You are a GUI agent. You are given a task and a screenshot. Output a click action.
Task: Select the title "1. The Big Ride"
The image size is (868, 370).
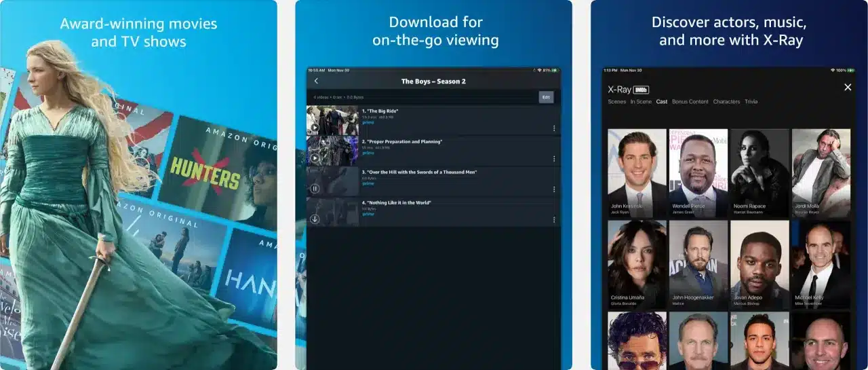[x=379, y=111]
